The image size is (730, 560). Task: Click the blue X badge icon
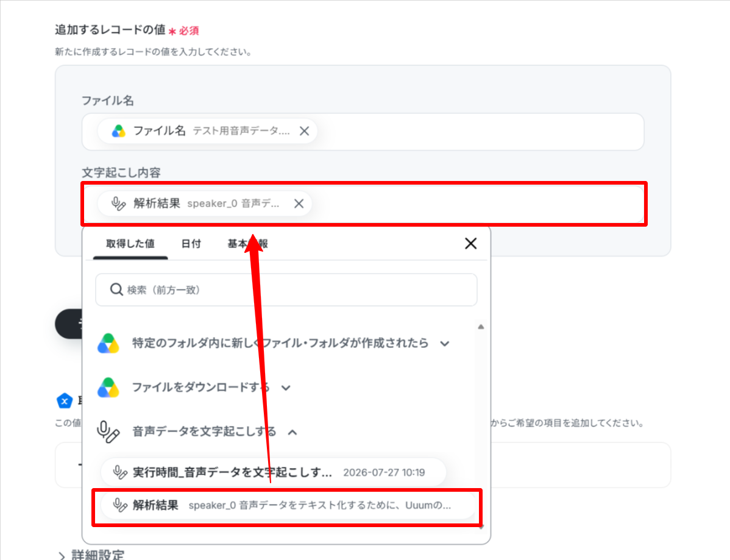65,400
